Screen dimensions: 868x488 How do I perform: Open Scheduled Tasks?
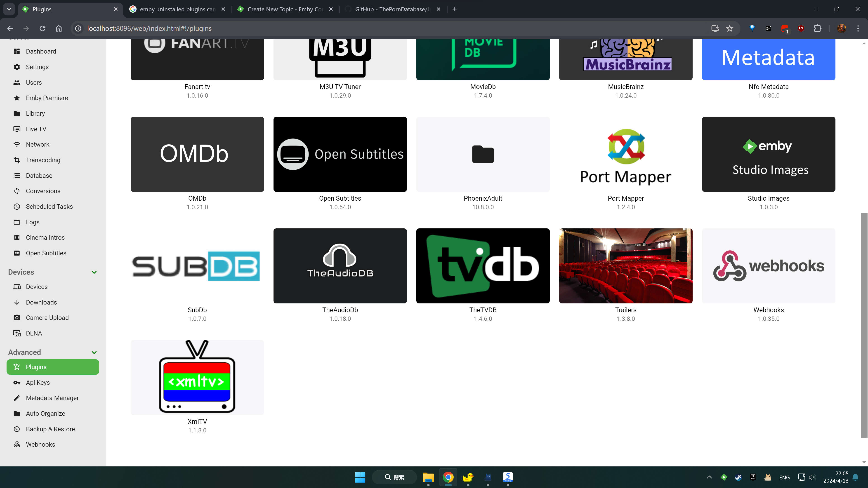49,206
